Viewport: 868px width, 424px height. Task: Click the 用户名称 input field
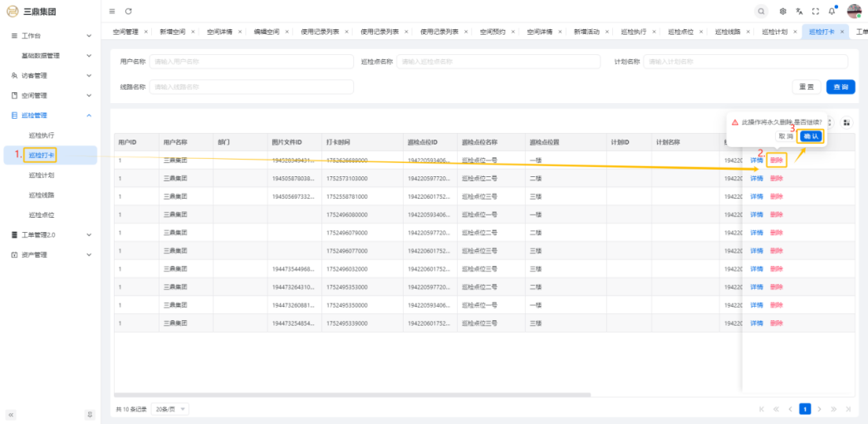[x=251, y=62]
